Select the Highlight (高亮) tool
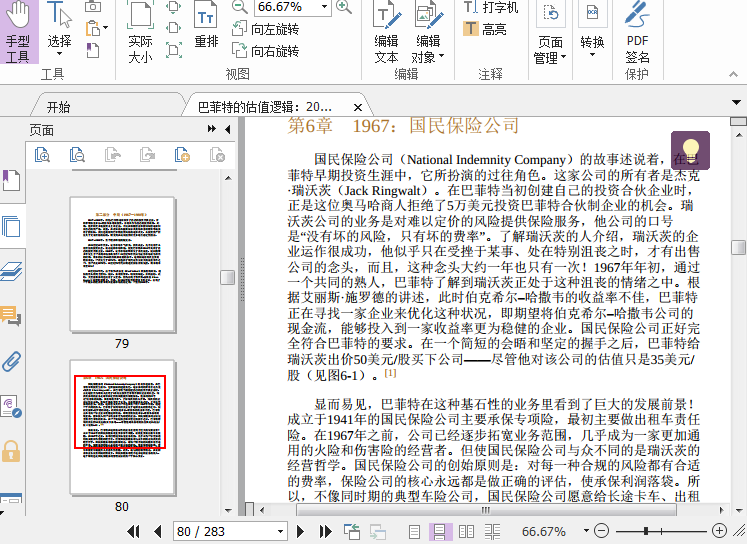Image resolution: width=747 pixels, height=544 pixels. coord(485,29)
